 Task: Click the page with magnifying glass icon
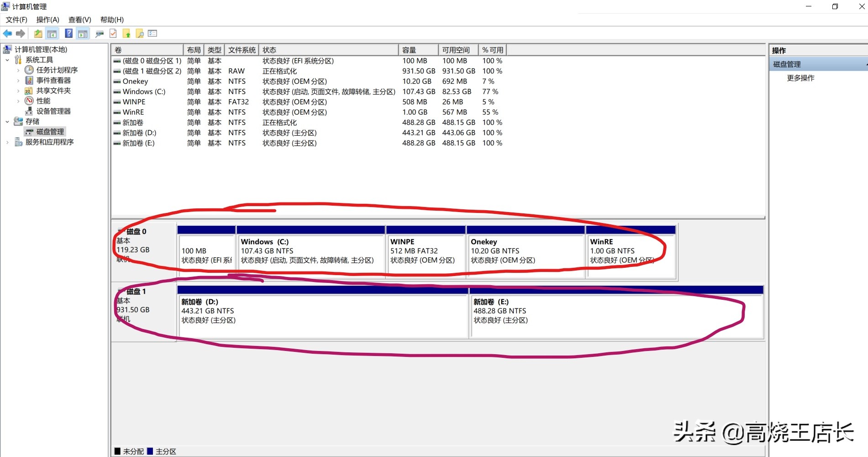point(140,33)
